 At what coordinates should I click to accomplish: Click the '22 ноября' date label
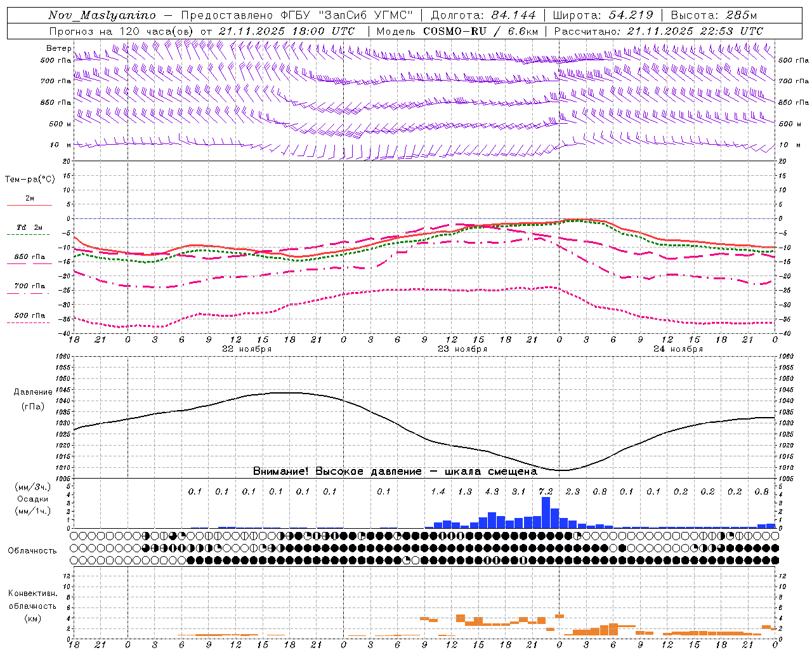247,349
